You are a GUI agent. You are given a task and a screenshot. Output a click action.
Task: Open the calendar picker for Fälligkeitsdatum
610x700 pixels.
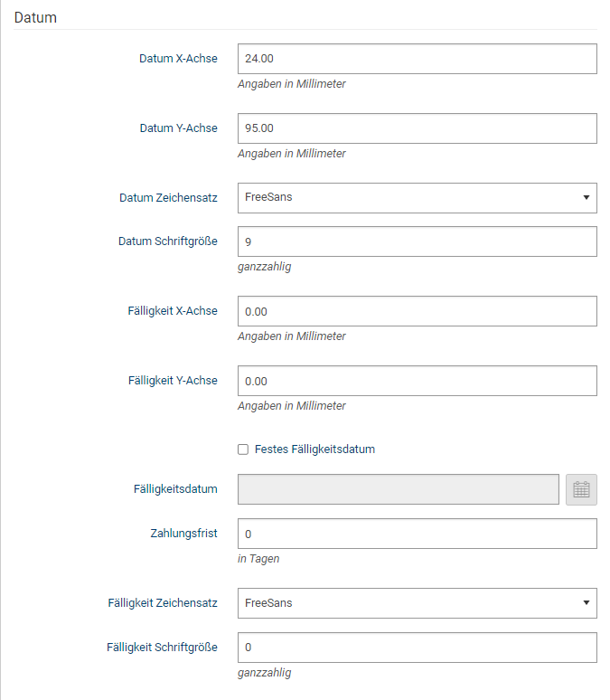click(x=581, y=490)
